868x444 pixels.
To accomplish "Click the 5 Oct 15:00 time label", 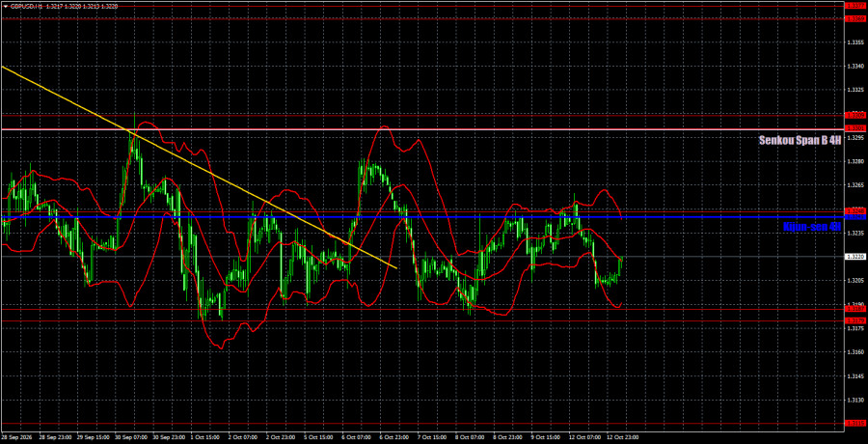I will coord(319,437).
